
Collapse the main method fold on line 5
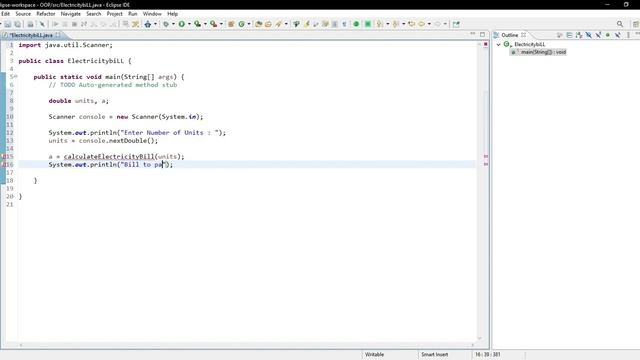[16, 76]
